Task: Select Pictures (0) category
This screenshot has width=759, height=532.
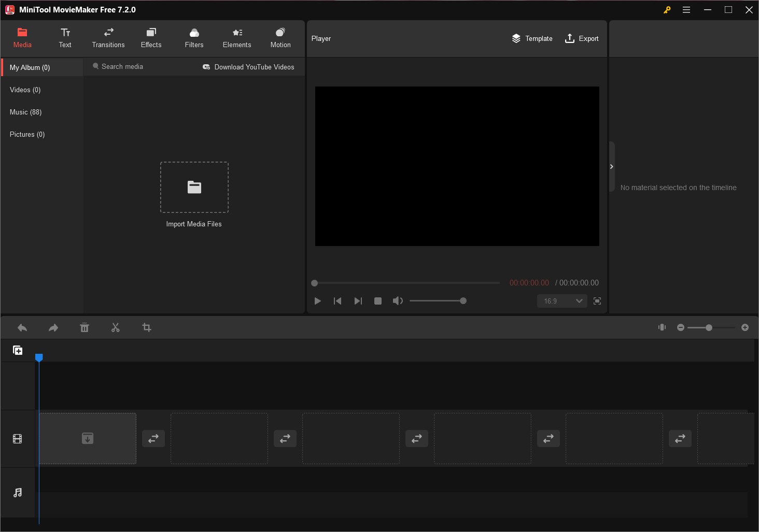Action: [x=43, y=134]
